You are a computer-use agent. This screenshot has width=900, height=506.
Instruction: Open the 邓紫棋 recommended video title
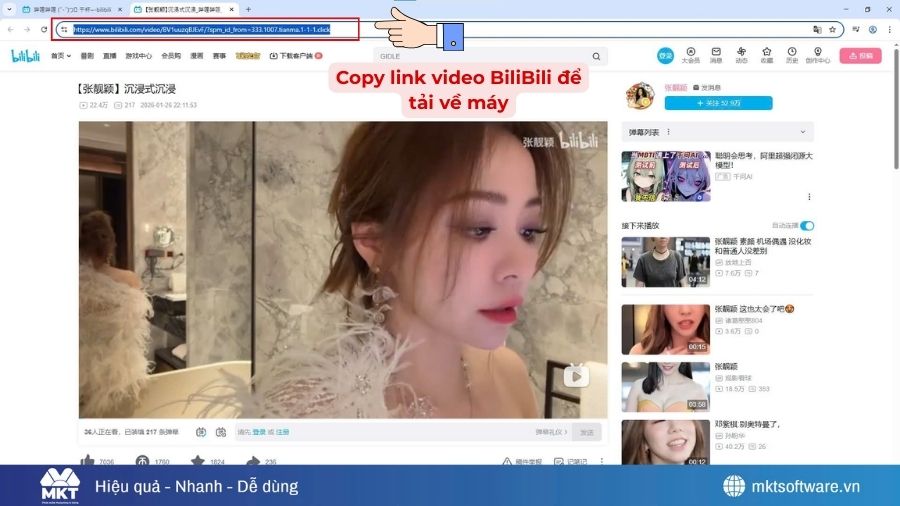[x=747, y=424]
